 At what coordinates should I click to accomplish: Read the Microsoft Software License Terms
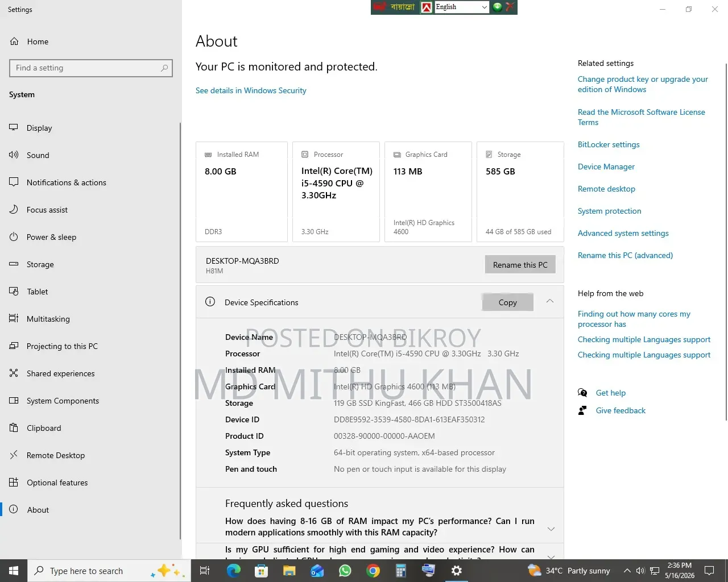(x=642, y=117)
